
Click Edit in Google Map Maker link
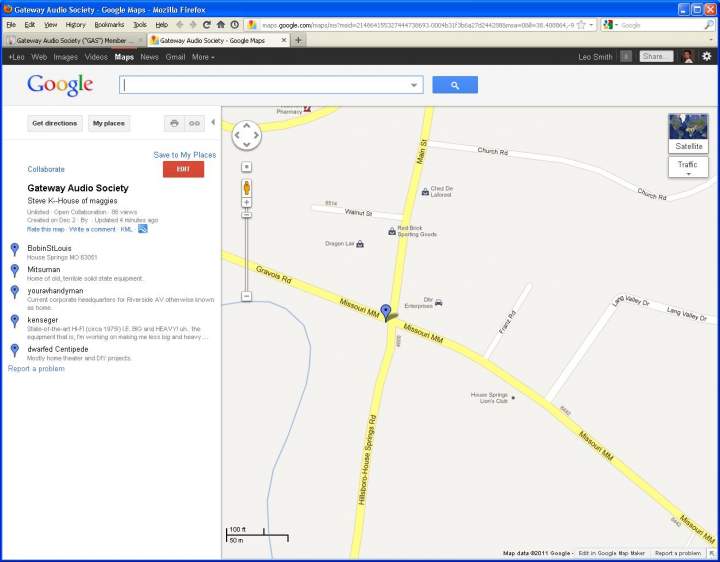(x=611, y=553)
